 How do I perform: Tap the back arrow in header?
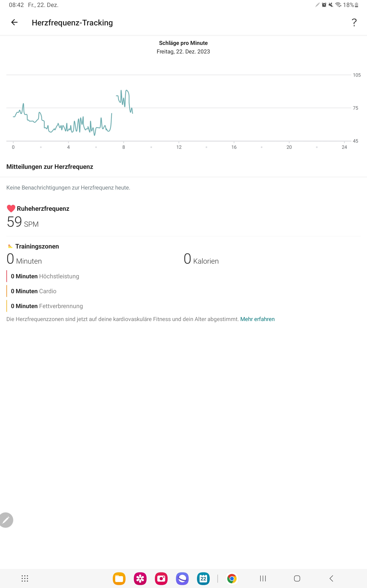(x=14, y=23)
